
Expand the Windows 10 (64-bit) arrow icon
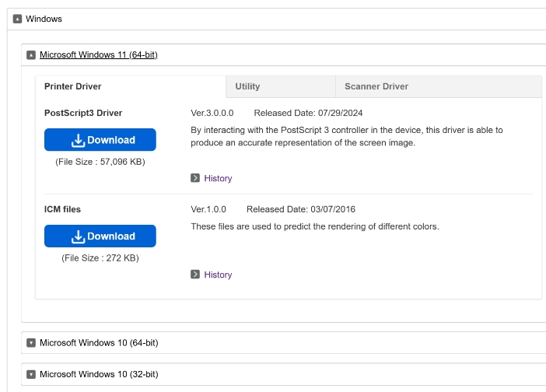(31, 343)
